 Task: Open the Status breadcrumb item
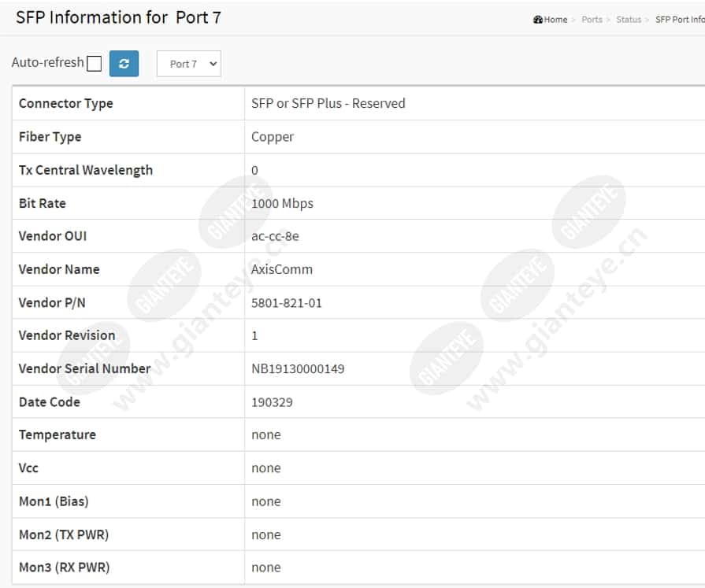tap(629, 20)
